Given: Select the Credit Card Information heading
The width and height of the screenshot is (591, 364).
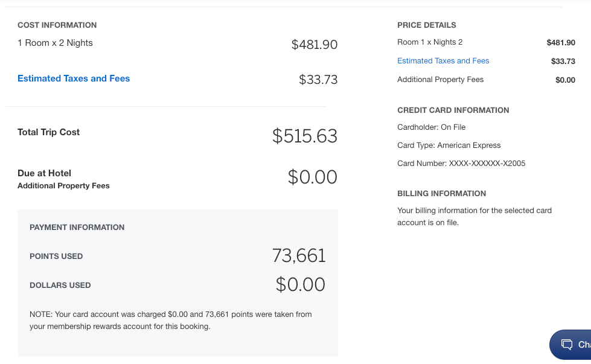Looking at the screenshot, I should [x=453, y=110].
